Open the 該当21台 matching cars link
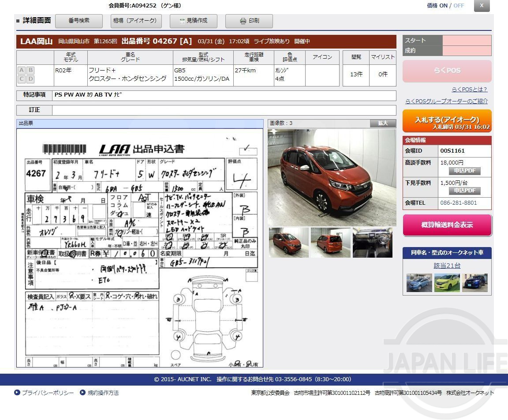Screen dimensions: 508x420 (447, 266)
